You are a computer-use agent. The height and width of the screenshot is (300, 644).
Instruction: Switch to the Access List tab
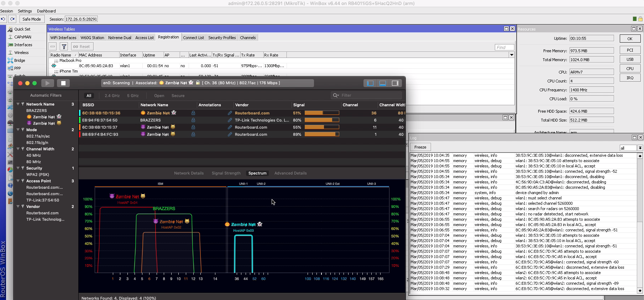point(145,38)
